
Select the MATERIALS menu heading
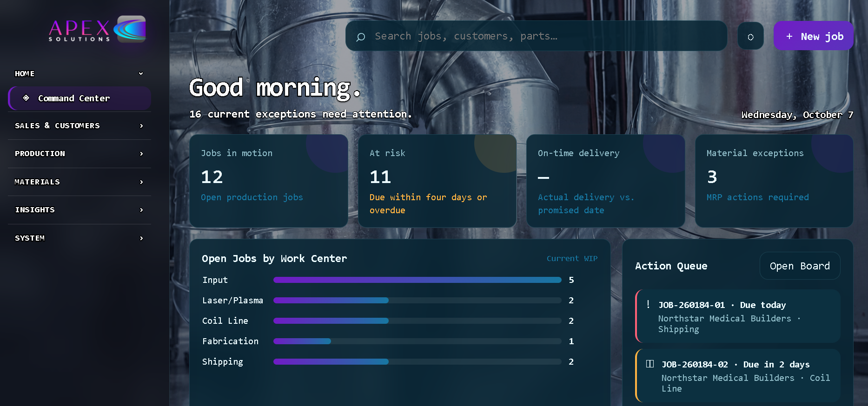(x=37, y=182)
